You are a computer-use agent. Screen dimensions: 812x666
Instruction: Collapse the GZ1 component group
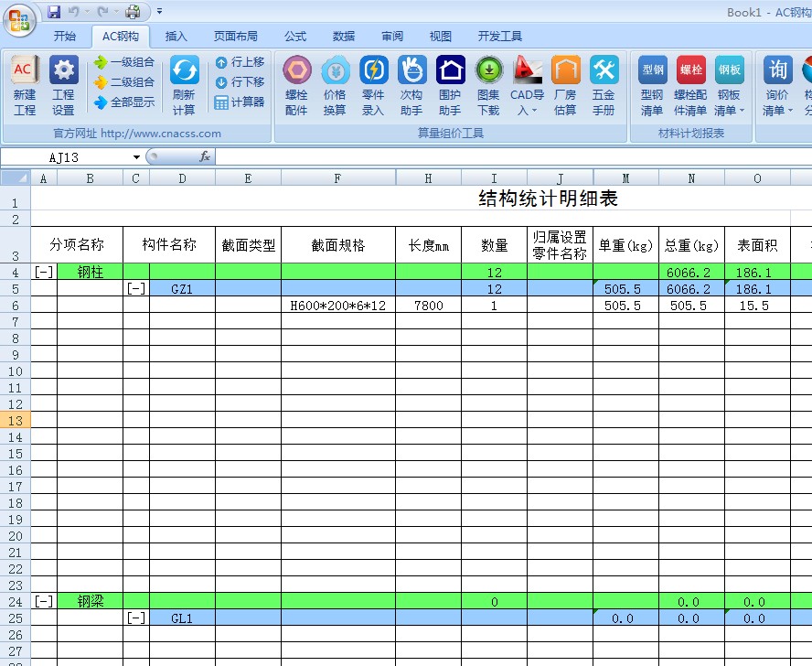pos(136,288)
